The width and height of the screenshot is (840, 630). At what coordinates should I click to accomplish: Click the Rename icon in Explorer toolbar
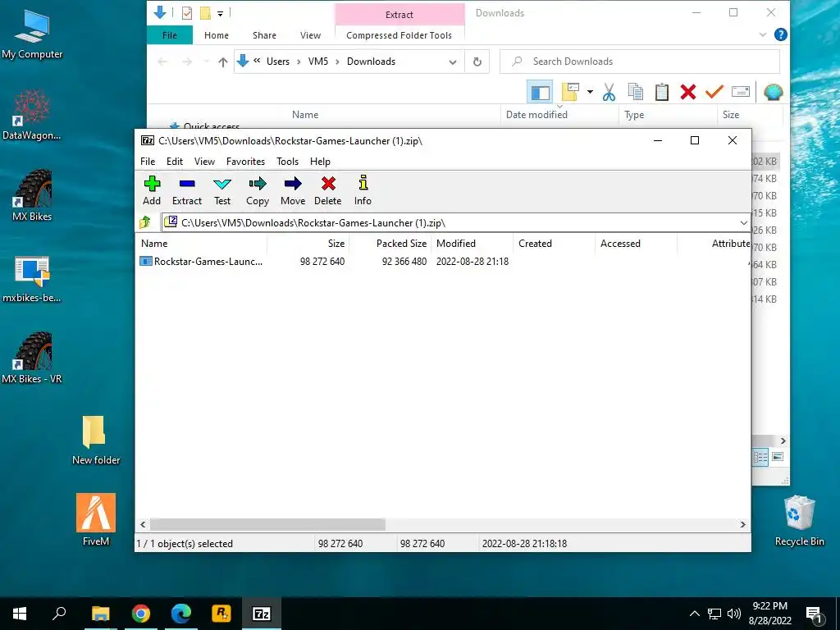741,92
